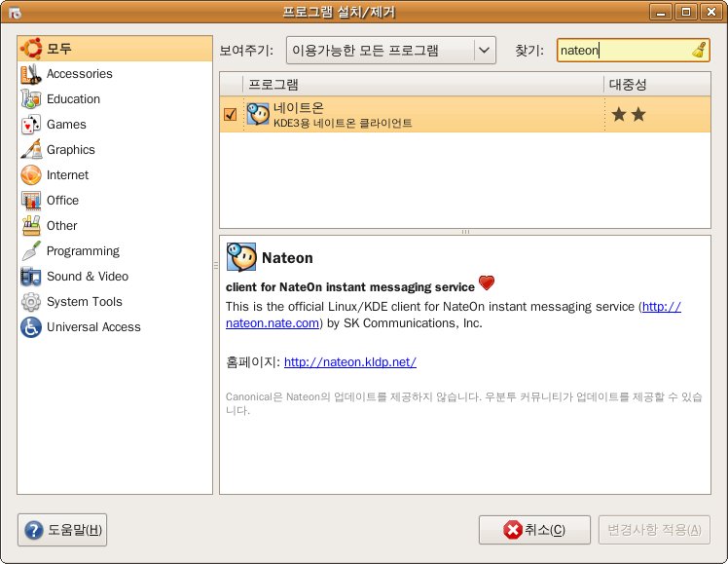Click the Other category box icon
The width and height of the screenshot is (728, 564).
click(x=31, y=226)
